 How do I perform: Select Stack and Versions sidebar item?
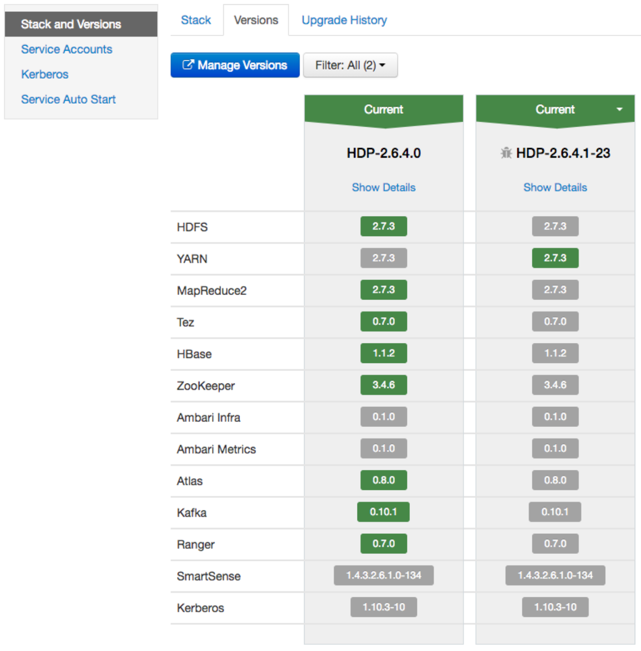tap(71, 24)
